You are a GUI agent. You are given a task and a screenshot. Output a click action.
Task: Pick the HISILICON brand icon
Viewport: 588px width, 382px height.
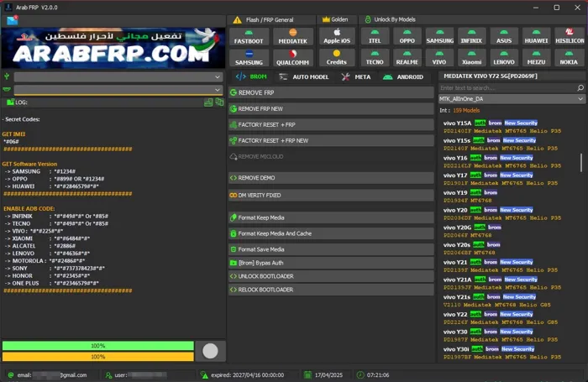tap(570, 35)
